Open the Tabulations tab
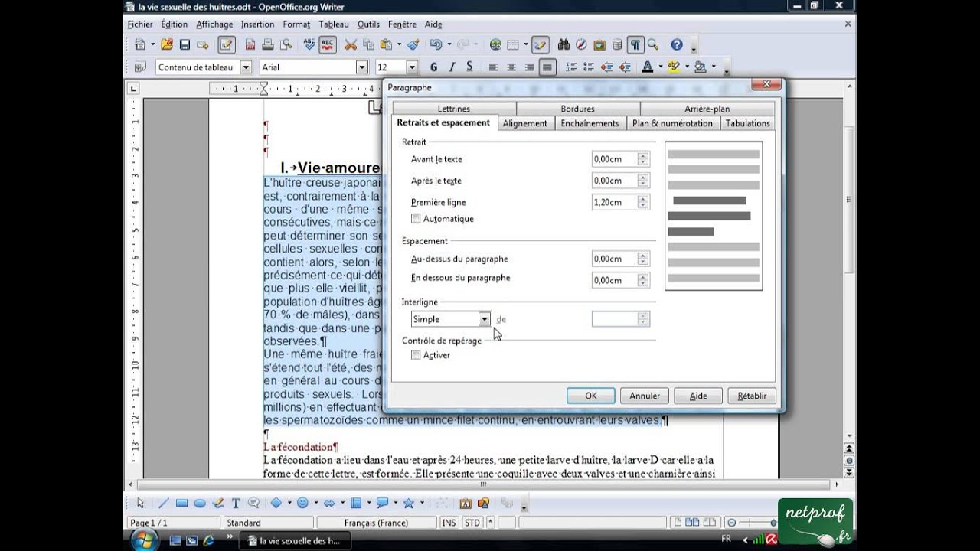980x551 pixels. click(748, 123)
